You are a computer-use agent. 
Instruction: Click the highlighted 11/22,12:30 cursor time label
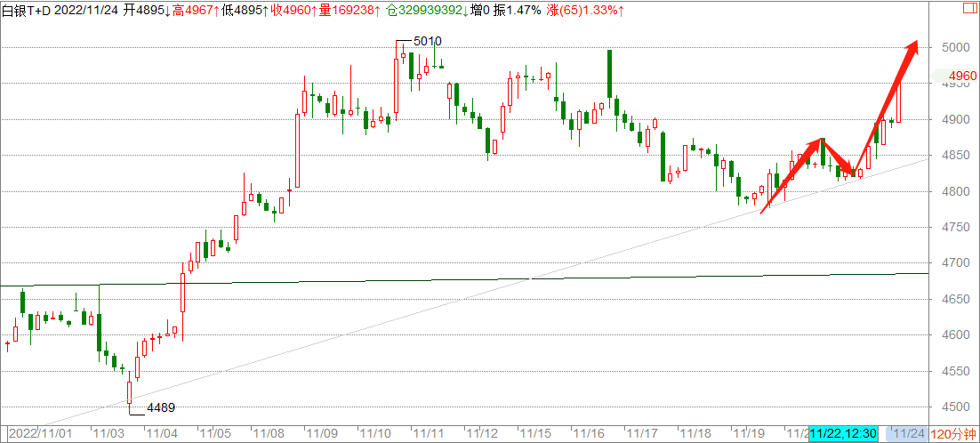844,433
